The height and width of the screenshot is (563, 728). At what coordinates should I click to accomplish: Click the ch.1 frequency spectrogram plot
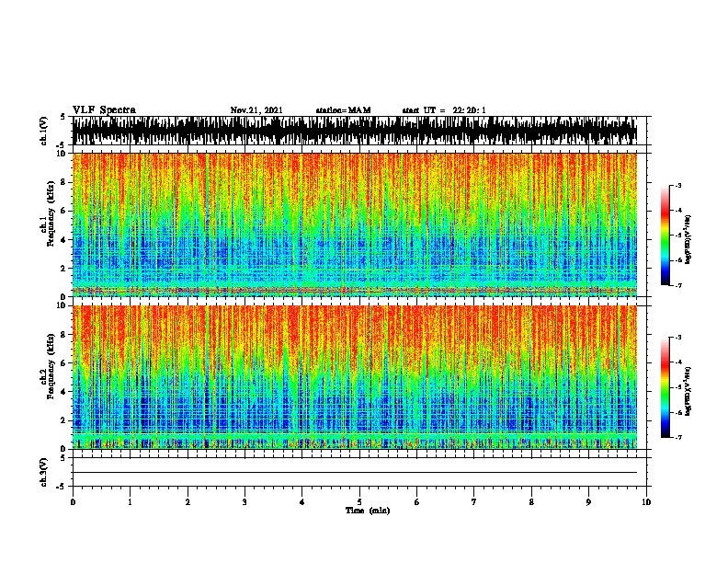click(x=355, y=224)
